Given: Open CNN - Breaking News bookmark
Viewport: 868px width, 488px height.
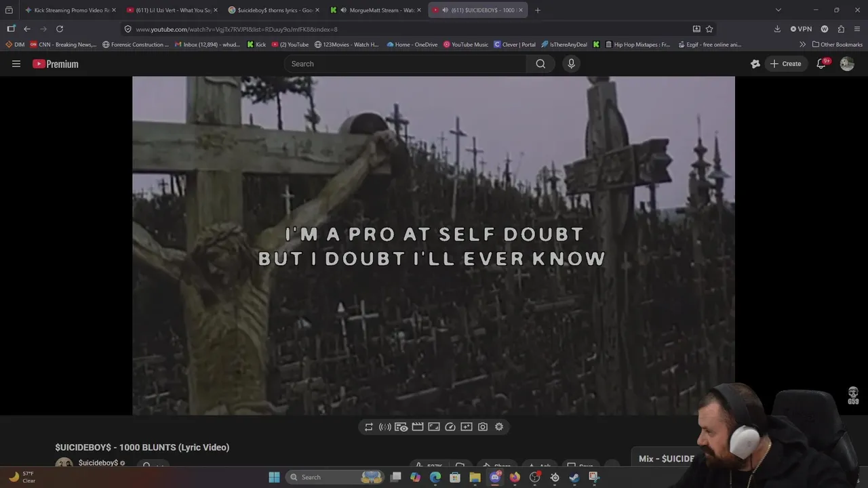Looking at the screenshot, I should click(63, 45).
